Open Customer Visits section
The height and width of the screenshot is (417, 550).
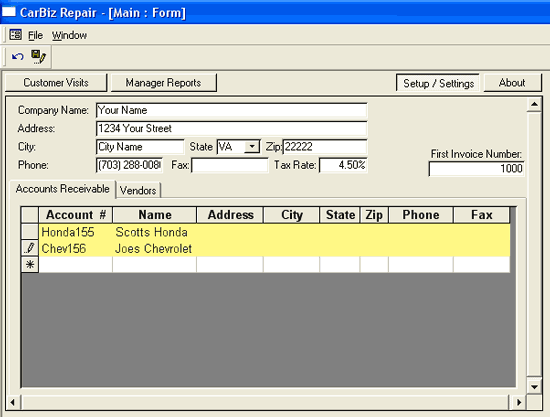(x=56, y=83)
